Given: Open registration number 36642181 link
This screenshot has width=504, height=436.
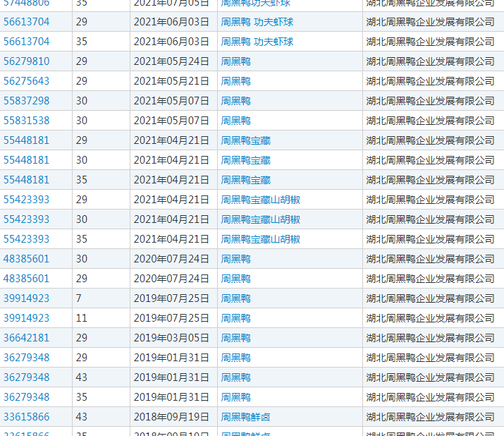Looking at the screenshot, I should [27, 338].
